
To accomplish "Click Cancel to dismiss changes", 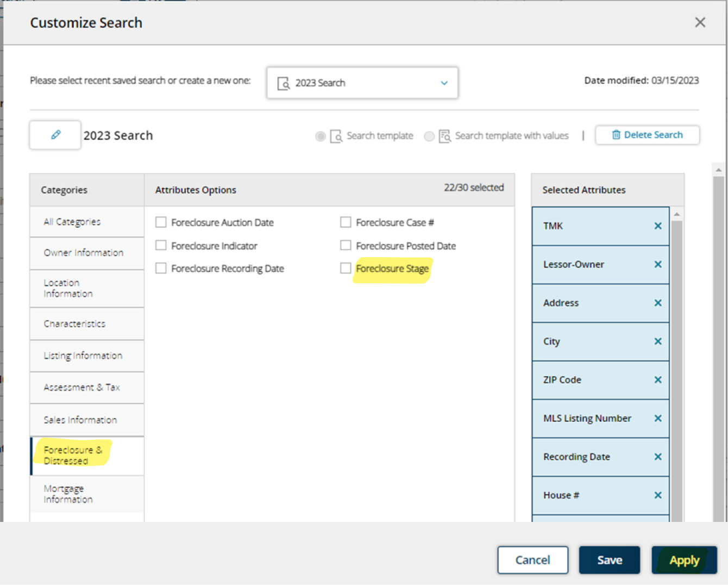I will click(532, 560).
